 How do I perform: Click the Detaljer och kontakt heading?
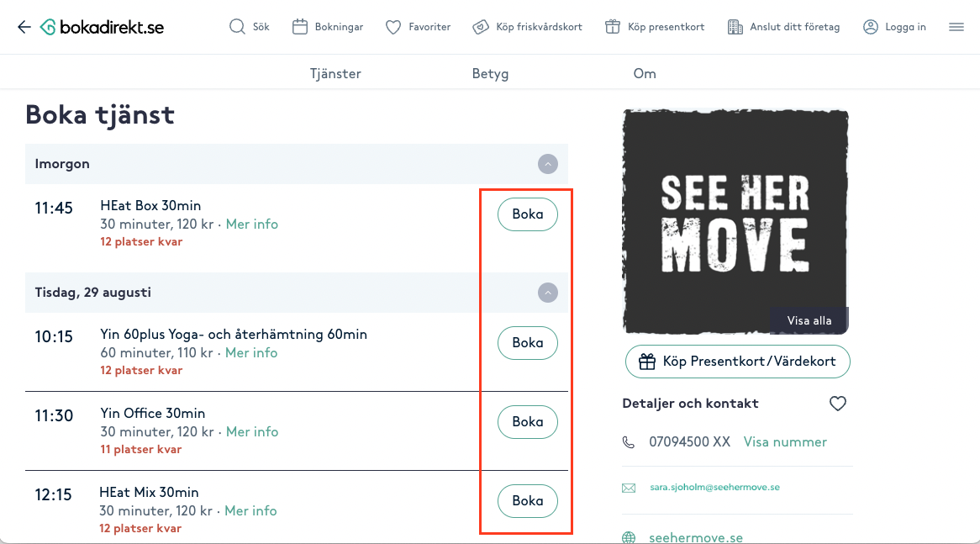tap(690, 404)
